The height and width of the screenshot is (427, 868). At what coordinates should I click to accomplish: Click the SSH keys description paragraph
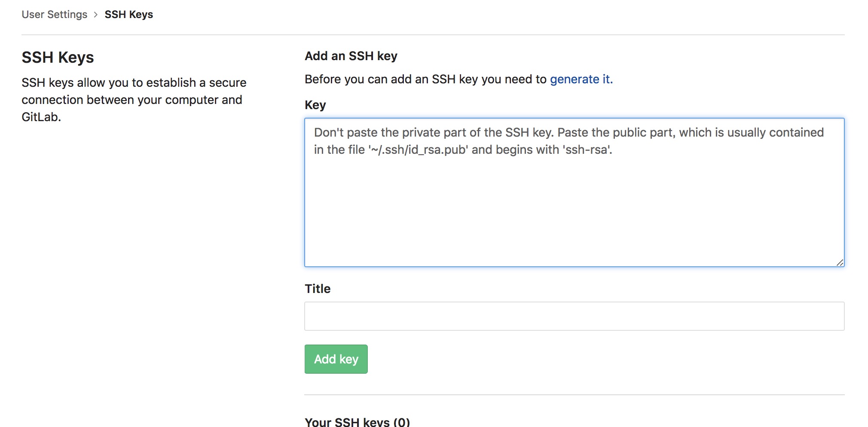134,100
